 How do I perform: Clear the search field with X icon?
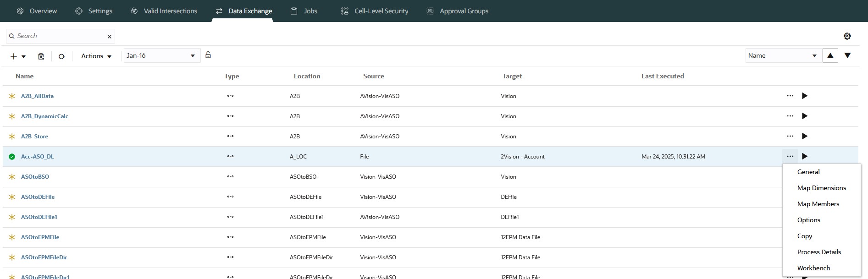(x=109, y=37)
